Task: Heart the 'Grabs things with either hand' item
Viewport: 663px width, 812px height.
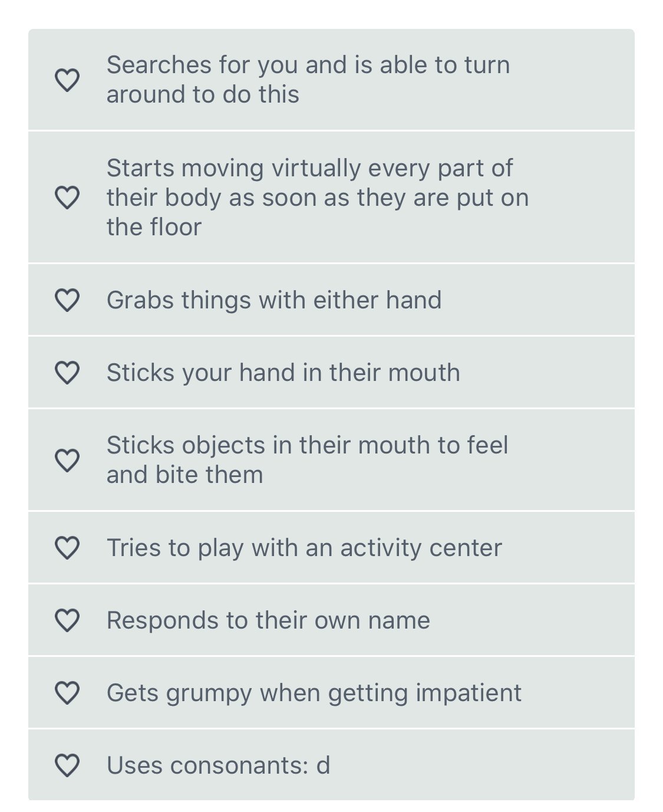Action: pyautogui.click(x=67, y=300)
